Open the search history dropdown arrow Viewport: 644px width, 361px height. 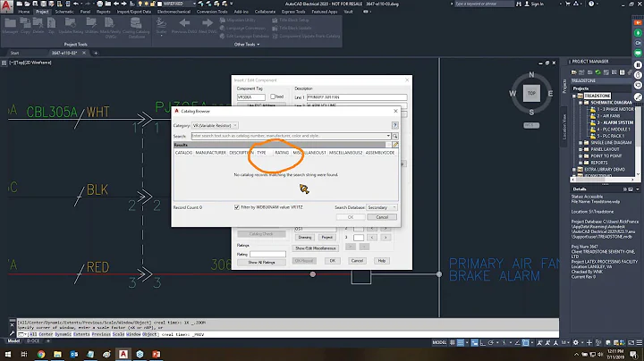(x=388, y=136)
